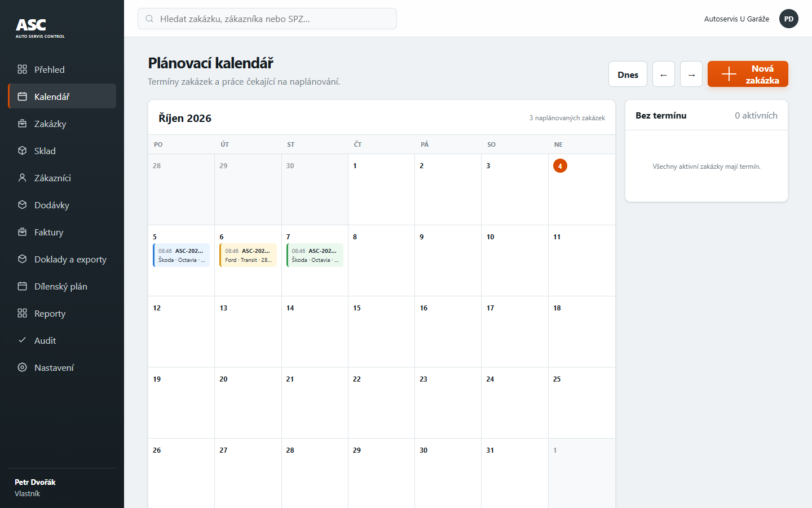This screenshot has height=508, width=812.
Task: Click the Autoservis U Garáže label
Action: click(x=736, y=19)
